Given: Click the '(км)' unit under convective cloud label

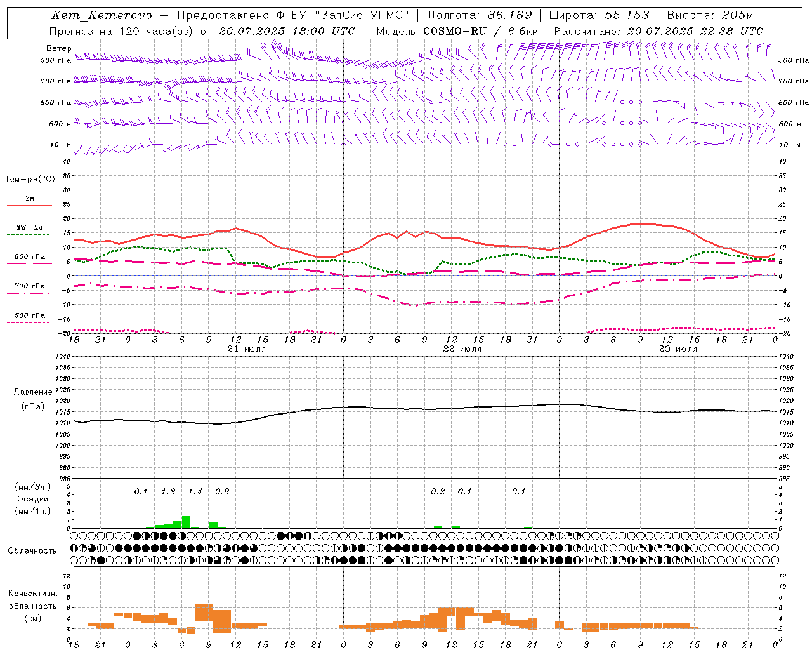Looking at the screenshot, I should [33, 618].
